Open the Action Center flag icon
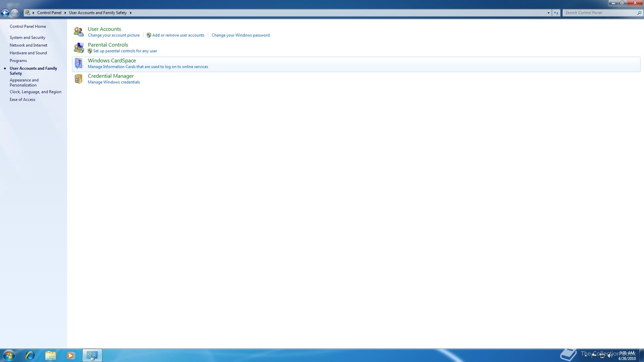644x362 pixels. click(594, 355)
